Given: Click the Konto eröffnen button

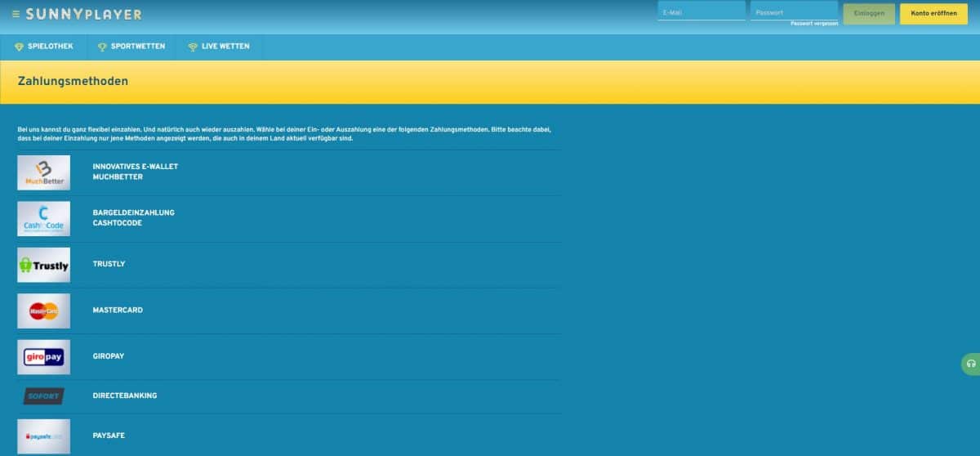Looking at the screenshot, I should (x=933, y=14).
